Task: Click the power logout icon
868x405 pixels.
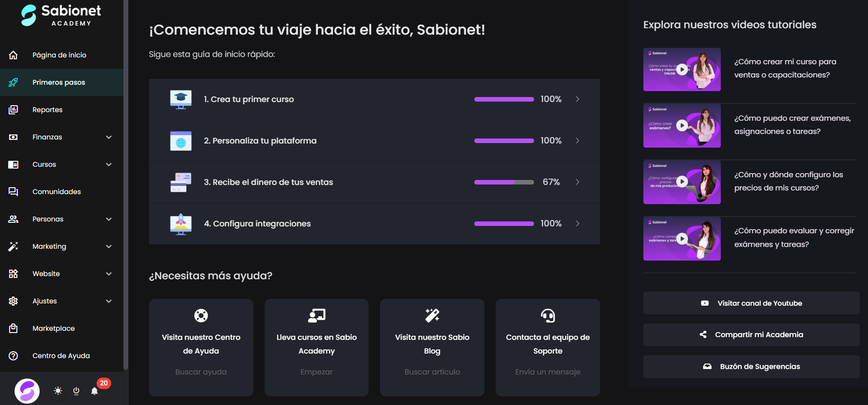Action: [76, 391]
